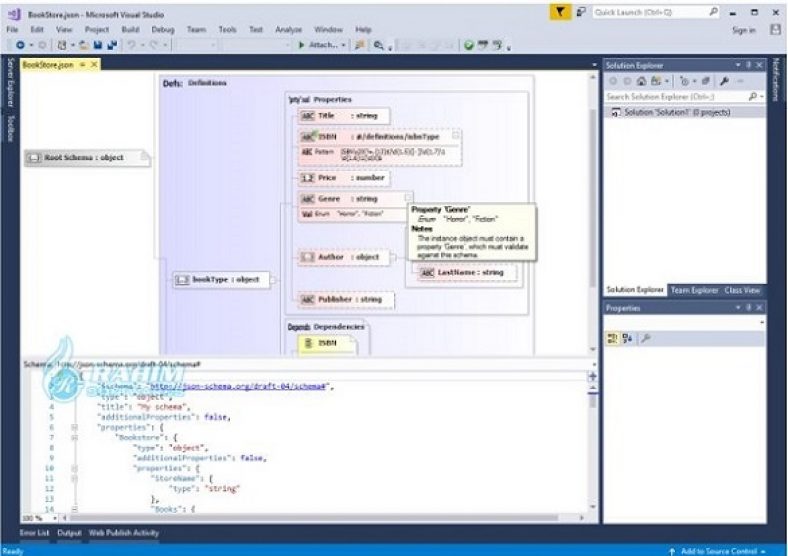The image size is (788, 556).
Task: Click the green Attach play button
Action: [302, 45]
